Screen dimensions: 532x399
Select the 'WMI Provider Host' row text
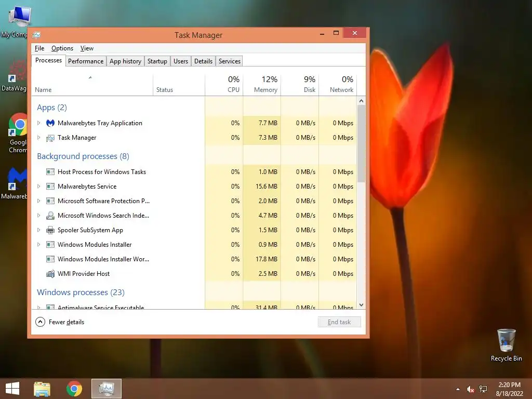pyautogui.click(x=84, y=274)
